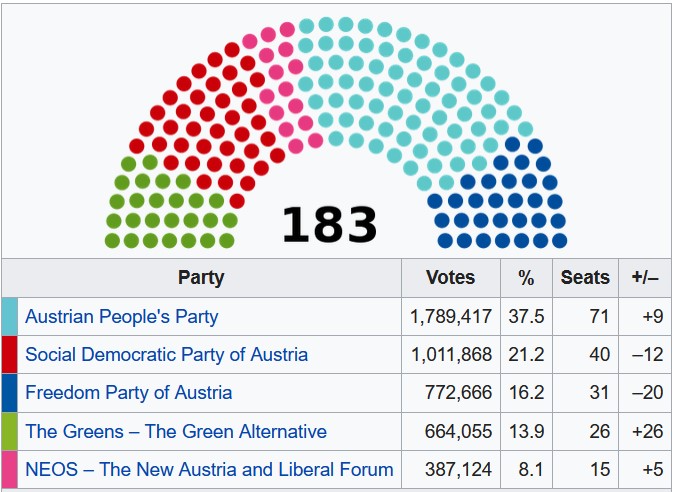Open Social Democratic Party of Austria link
This screenshot has height=492, width=679.
click(x=166, y=355)
